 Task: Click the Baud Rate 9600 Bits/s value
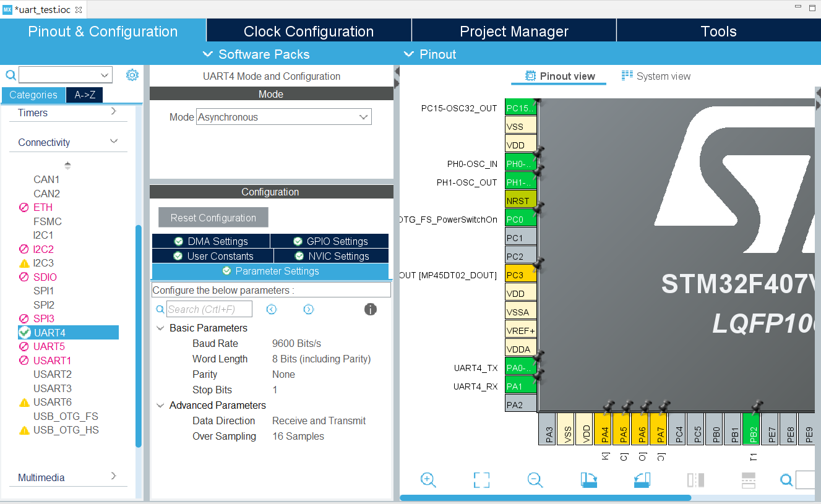296,344
